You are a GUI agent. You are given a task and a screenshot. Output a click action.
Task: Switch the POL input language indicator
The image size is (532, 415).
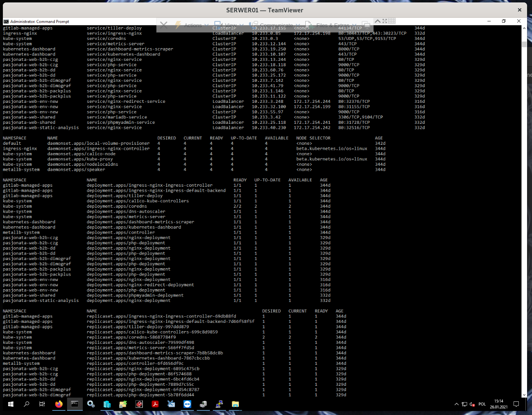[482, 404]
